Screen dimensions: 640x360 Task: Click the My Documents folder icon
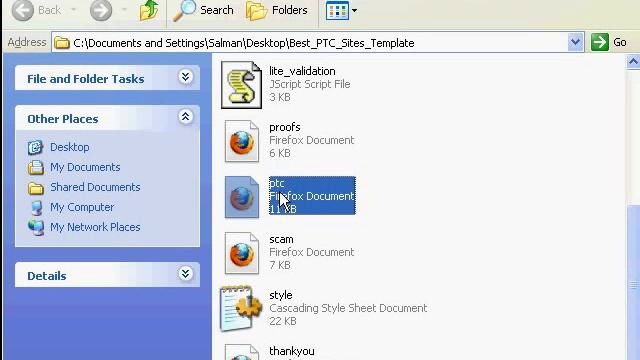(x=36, y=167)
